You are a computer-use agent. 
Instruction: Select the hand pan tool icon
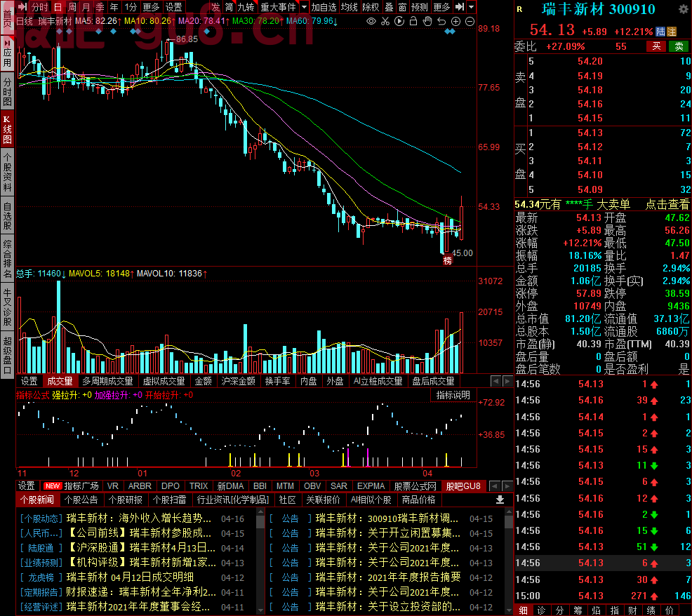427,21
